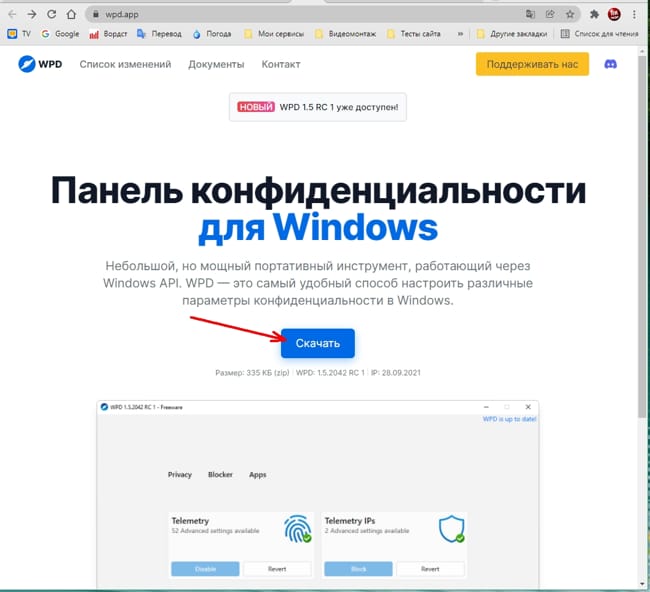Go forward using the browser forward arrow
Viewport: 650px width, 592px height.
point(32,14)
